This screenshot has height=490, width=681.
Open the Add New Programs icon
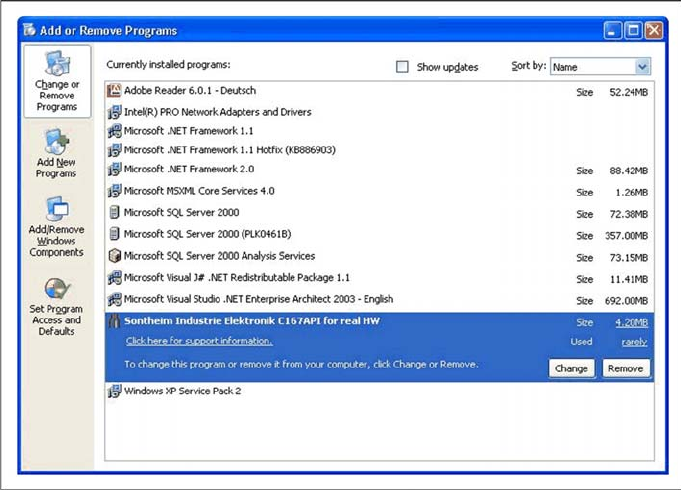pyautogui.click(x=56, y=143)
